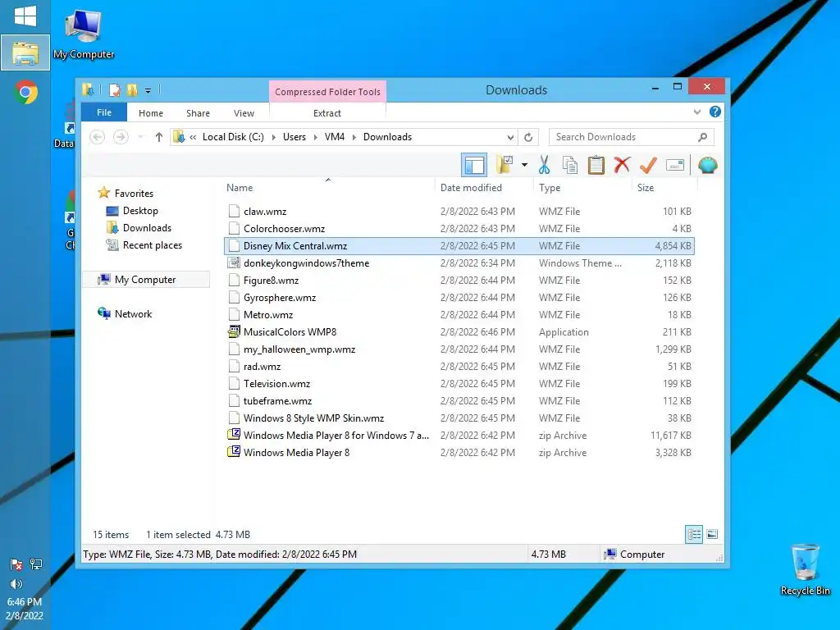Sort by the Name column header

tap(328, 188)
